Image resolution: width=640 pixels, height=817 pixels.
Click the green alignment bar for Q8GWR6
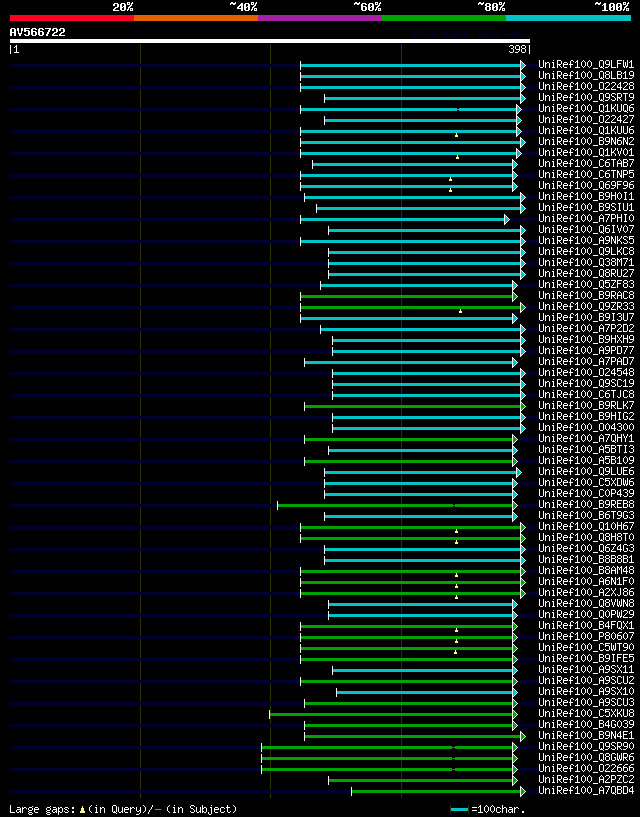[389, 758]
